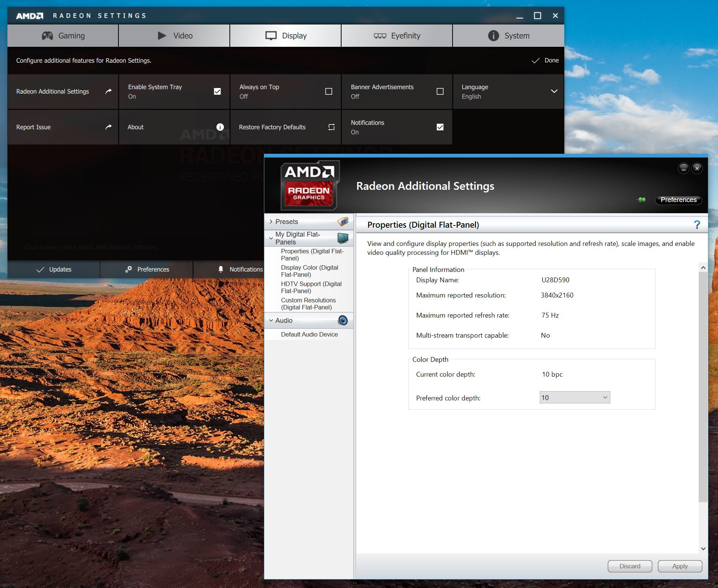Click the Updates checkmark icon
The image size is (718, 588).
(40, 270)
